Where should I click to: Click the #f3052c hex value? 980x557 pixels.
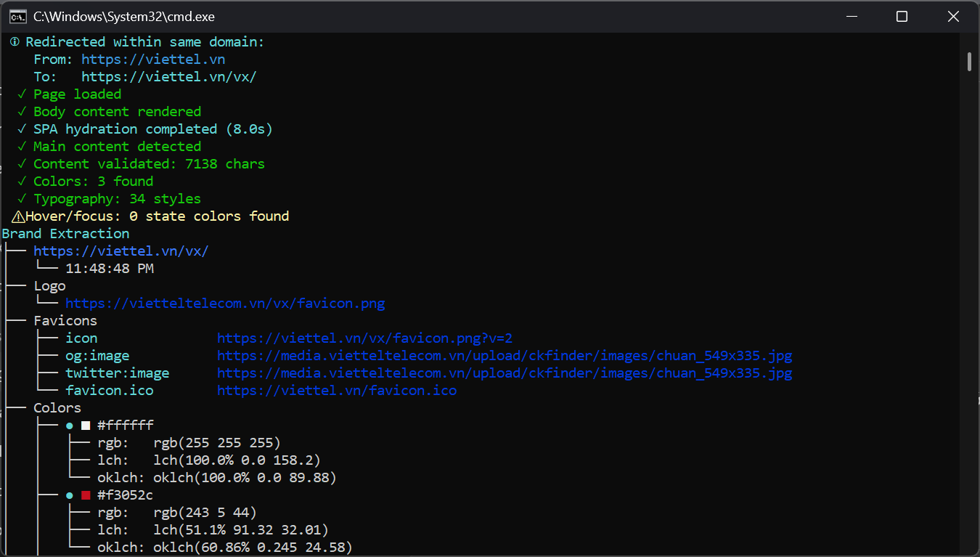(x=126, y=495)
